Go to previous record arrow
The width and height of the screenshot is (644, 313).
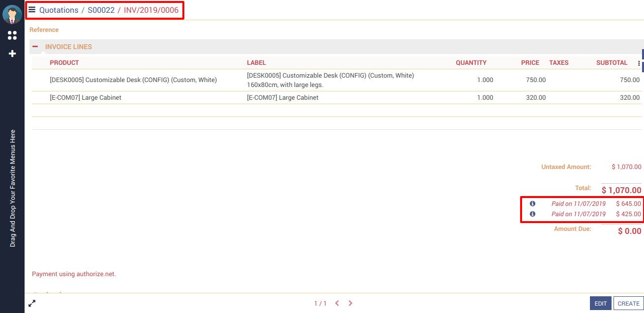click(337, 304)
